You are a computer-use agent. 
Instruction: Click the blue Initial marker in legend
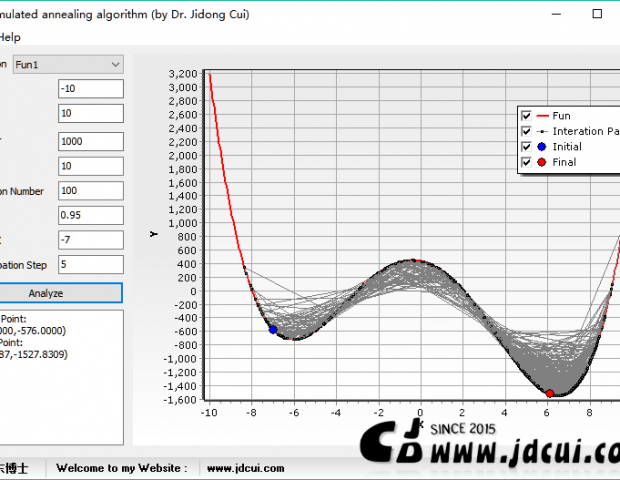540,147
